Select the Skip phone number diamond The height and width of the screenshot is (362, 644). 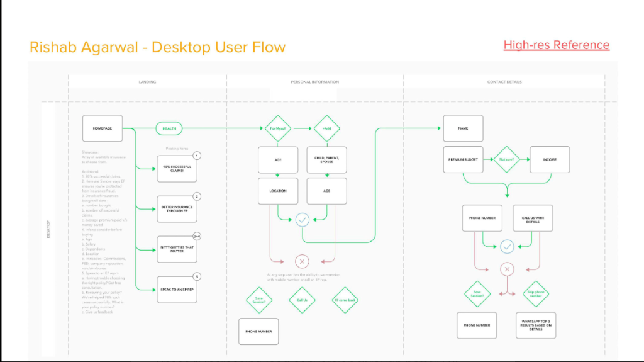(536, 294)
